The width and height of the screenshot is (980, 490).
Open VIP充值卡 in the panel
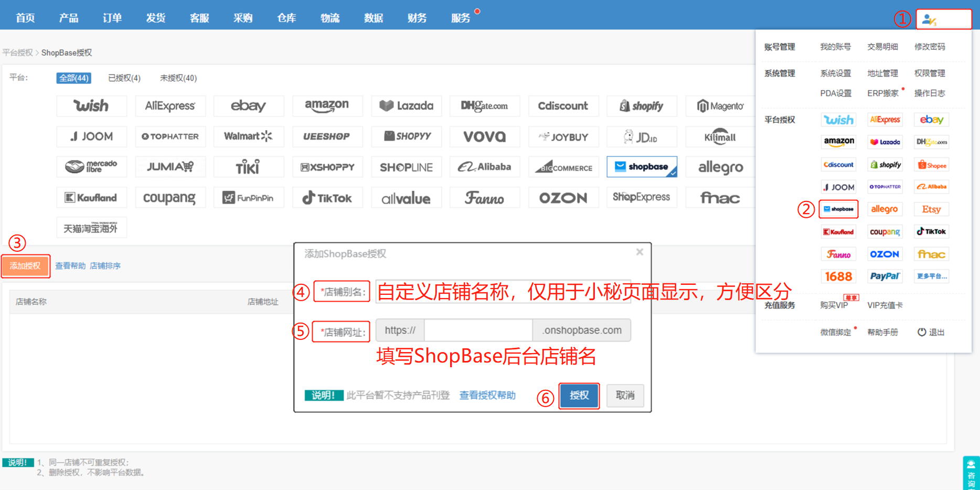pos(885,305)
